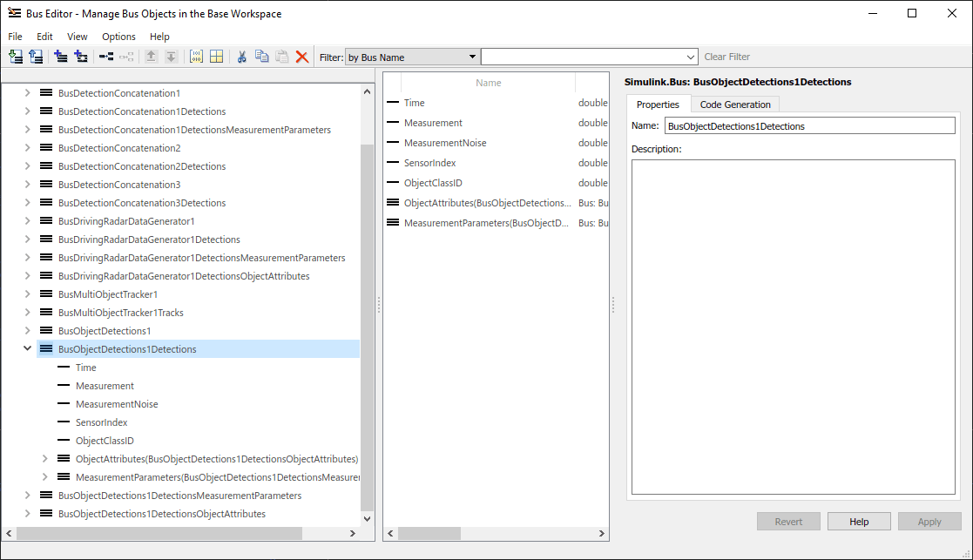Click the yellow four-pane grid icon
This screenshot has width=973, height=560.
[217, 57]
